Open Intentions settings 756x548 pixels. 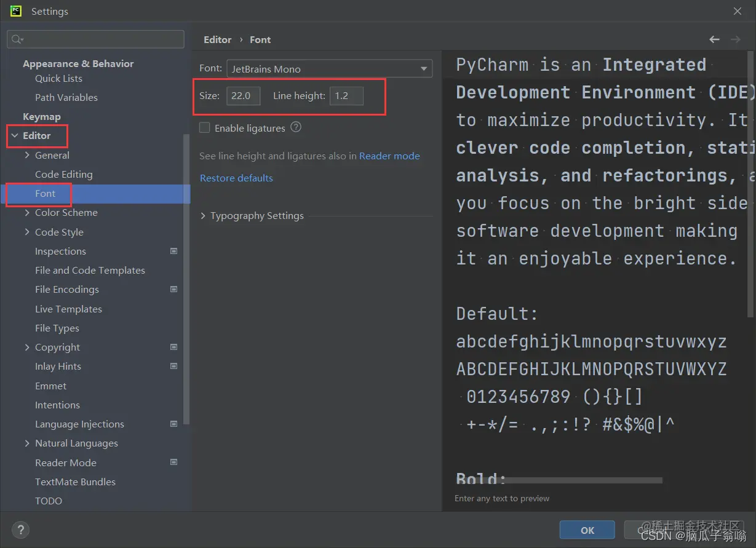[x=57, y=405]
